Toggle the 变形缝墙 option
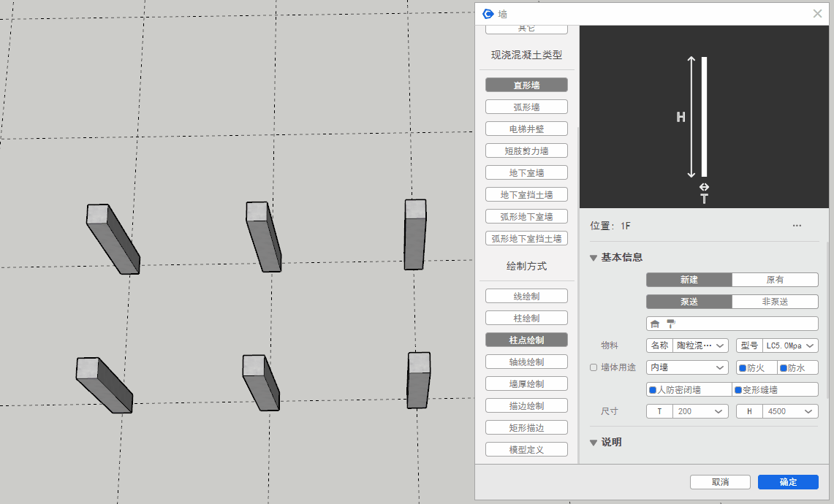834x504 pixels. pos(775,390)
